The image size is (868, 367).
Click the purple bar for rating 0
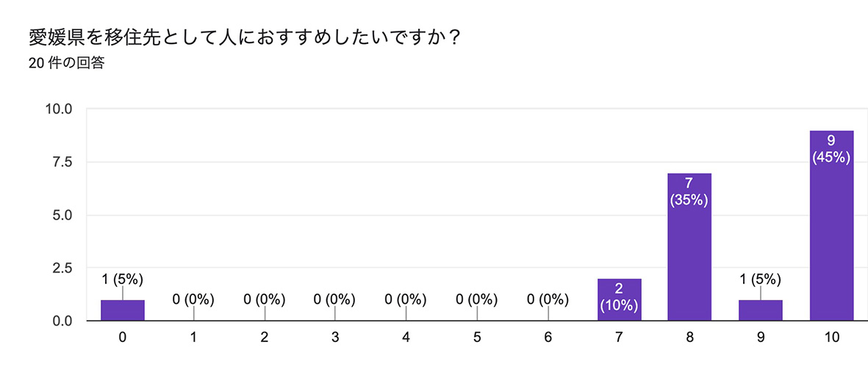(x=122, y=310)
